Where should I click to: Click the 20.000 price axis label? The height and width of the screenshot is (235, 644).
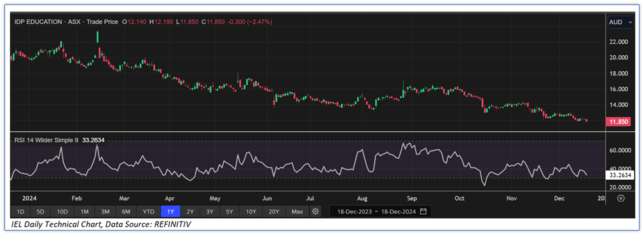(x=619, y=58)
